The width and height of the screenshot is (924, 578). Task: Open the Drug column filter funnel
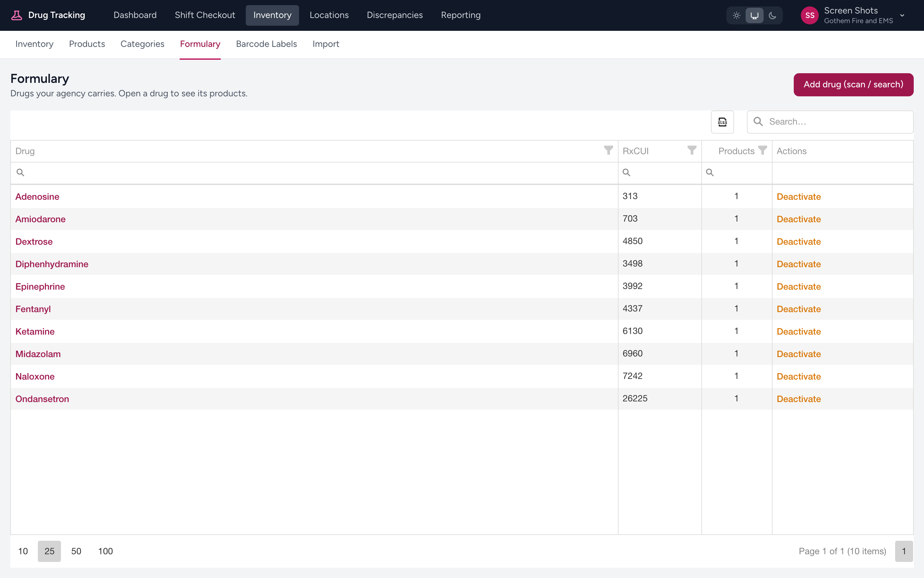608,150
